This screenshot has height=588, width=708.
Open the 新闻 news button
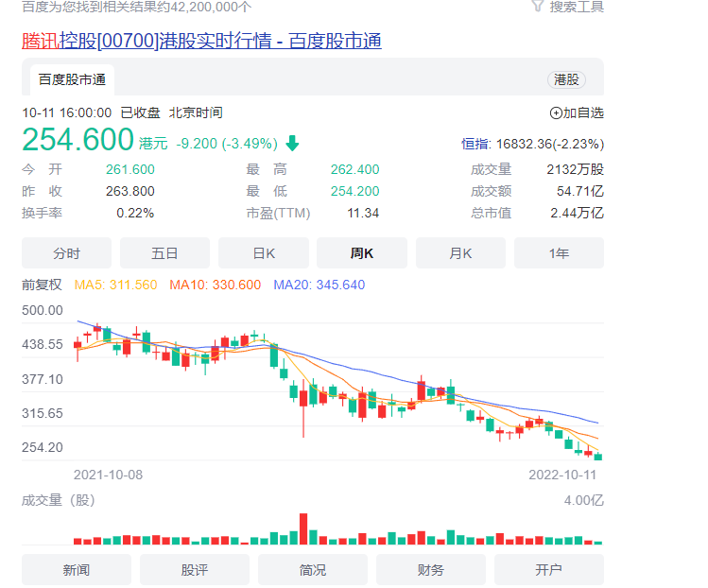(77, 570)
